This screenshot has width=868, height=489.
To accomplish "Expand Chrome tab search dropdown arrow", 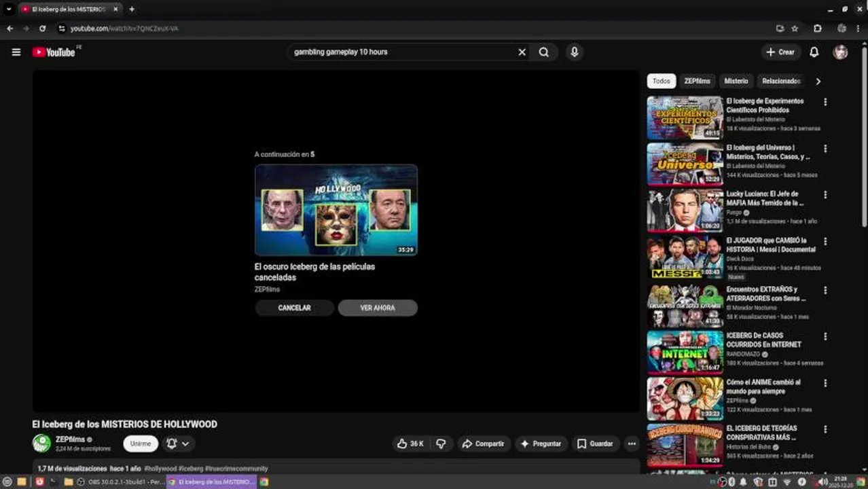I will 8,10.
